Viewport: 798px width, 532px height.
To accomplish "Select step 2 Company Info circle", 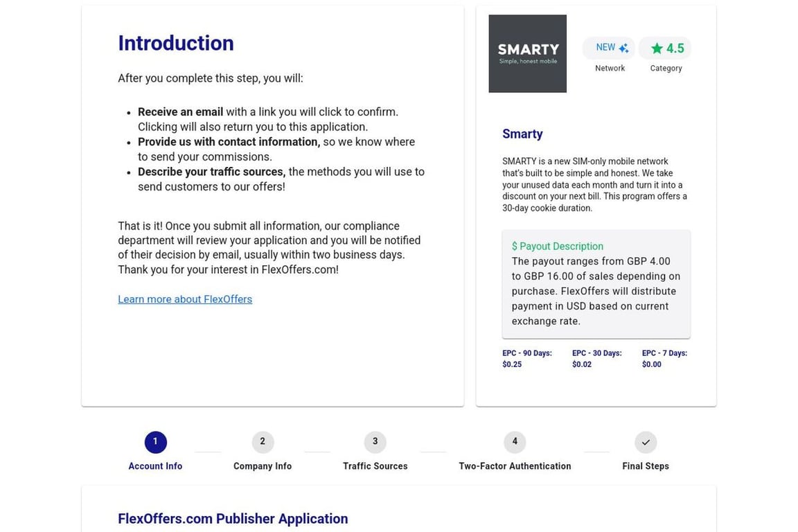I will point(263,442).
